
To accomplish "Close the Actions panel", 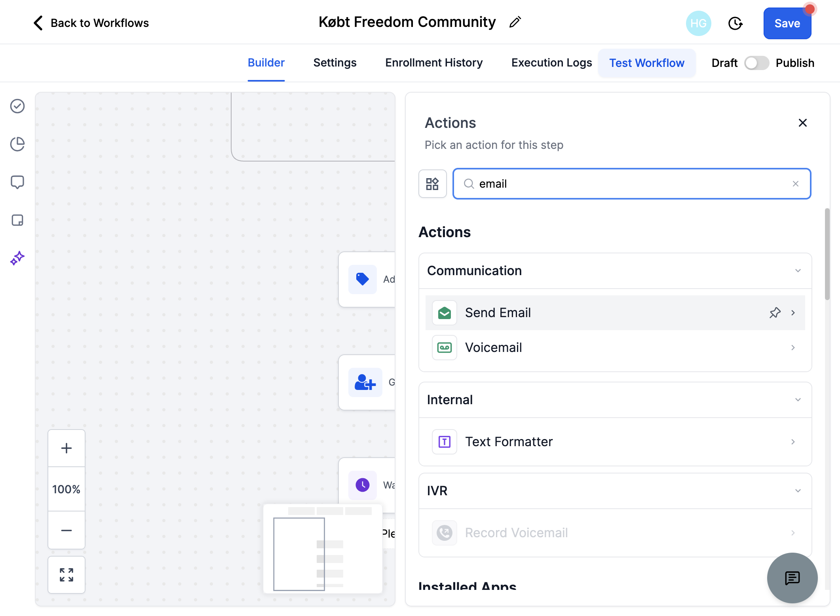I will [x=802, y=123].
